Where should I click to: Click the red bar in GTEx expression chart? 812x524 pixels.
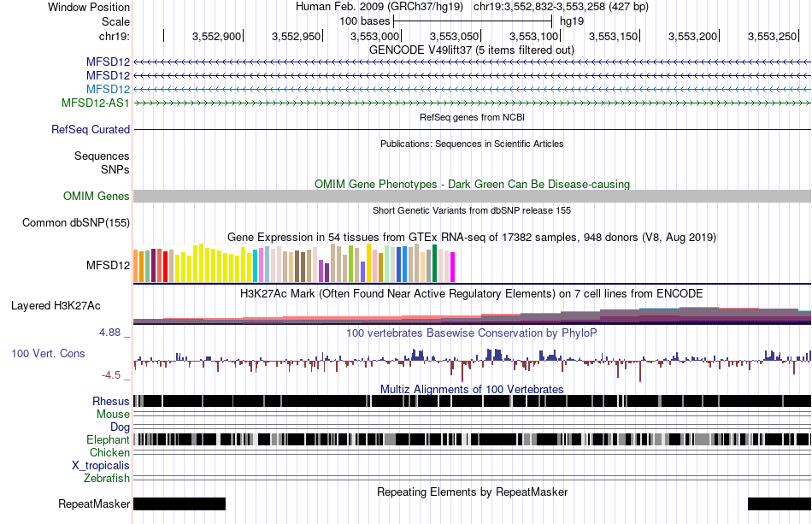point(166,266)
